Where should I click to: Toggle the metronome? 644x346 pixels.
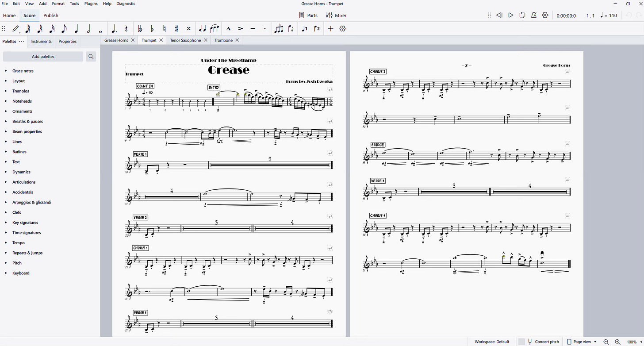[x=534, y=15]
